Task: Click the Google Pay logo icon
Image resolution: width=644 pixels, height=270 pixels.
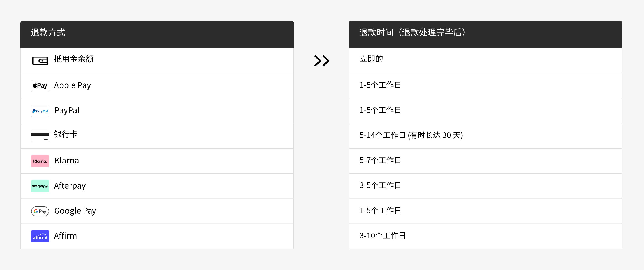Action: click(40, 211)
